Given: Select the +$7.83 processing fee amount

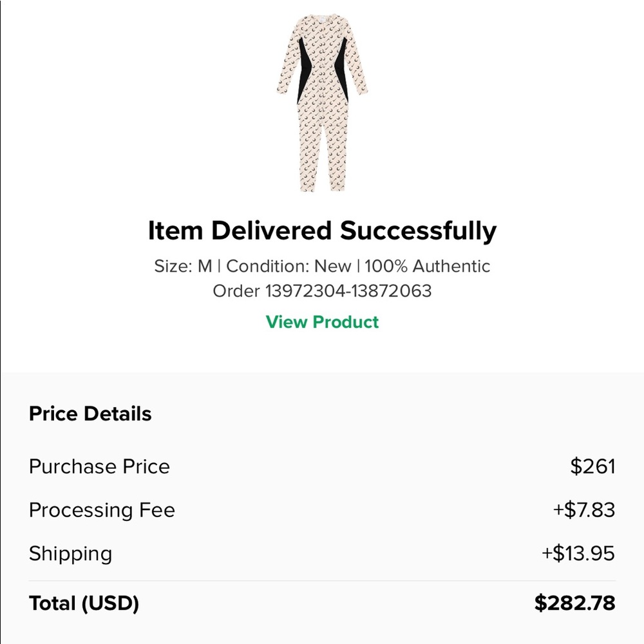Looking at the screenshot, I should click(x=583, y=510).
